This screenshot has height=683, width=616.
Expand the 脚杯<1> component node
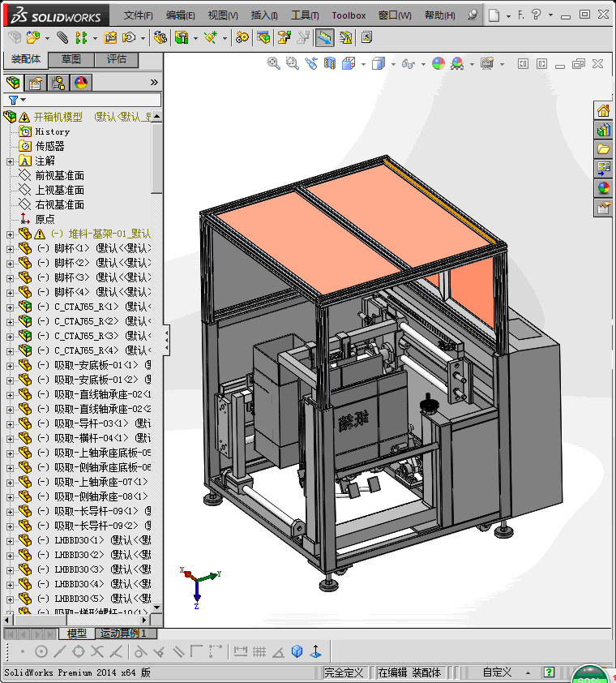coord(10,249)
